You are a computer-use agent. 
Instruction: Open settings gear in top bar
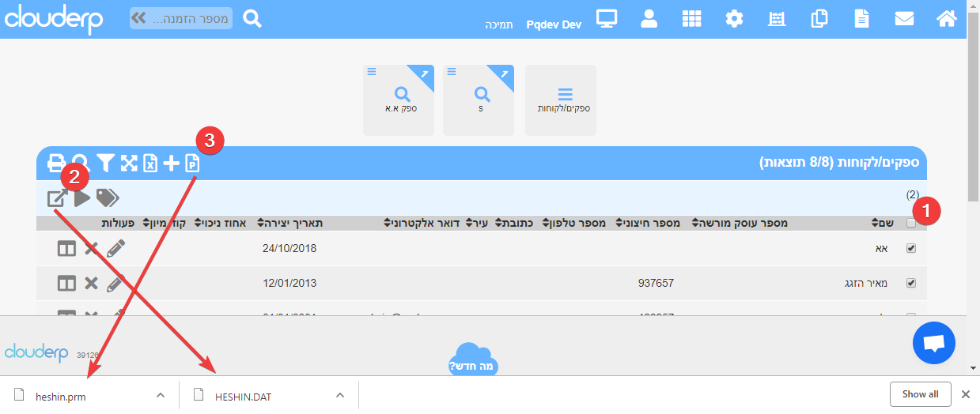[x=734, y=19]
